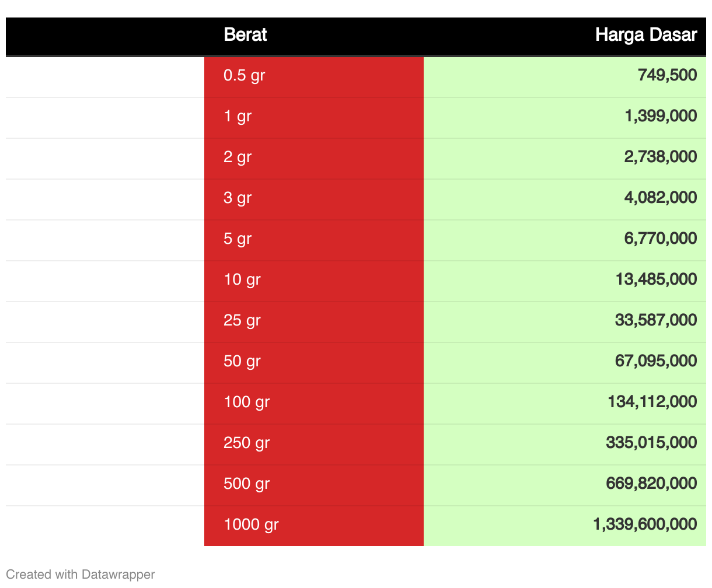Select the 1000 gr weight cell
Image resolution: width=712 pixels, height=588 pixels.
click(x=314, y=526)
